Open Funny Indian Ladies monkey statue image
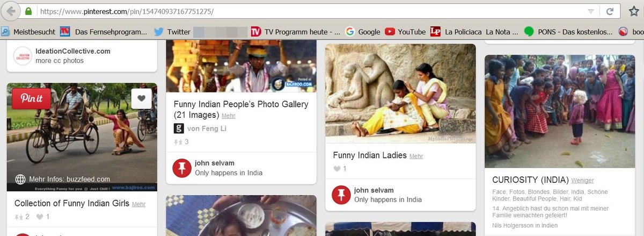The image size is (644, 236). 400,93
